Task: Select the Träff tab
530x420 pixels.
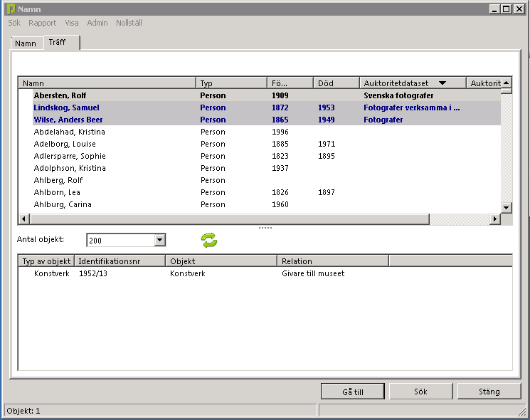Action: [61, 42]
